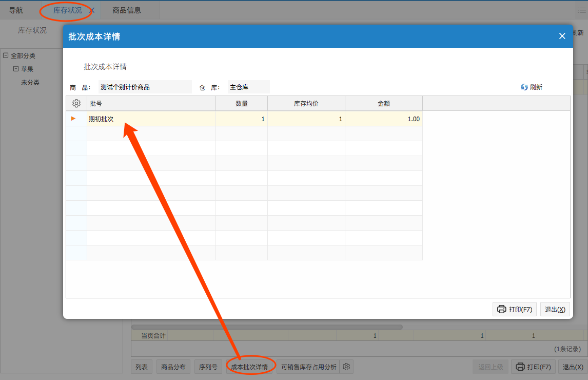The height and width of the screenshot is (380, 588).
Task: Select the 期初批次 batch row
Action: 151,119
